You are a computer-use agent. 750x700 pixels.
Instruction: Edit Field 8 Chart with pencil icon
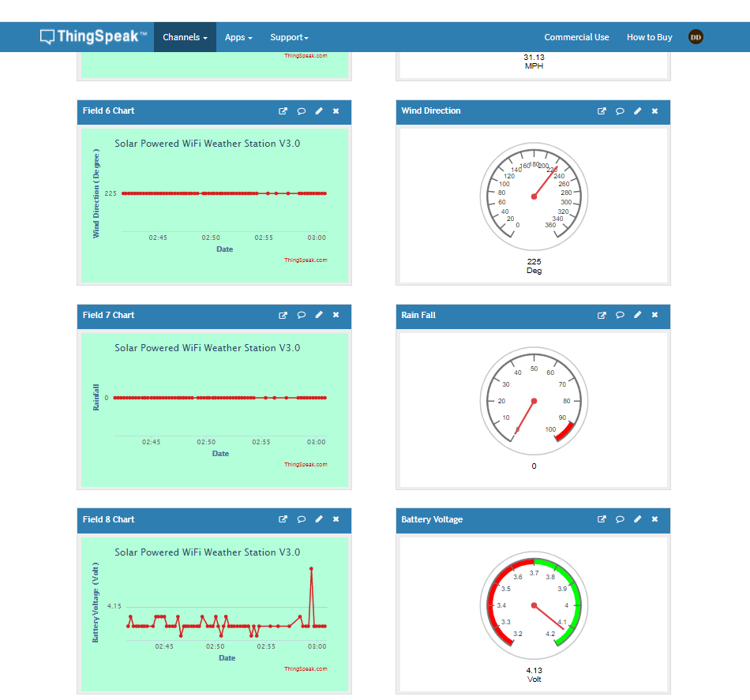pos(319,520)
